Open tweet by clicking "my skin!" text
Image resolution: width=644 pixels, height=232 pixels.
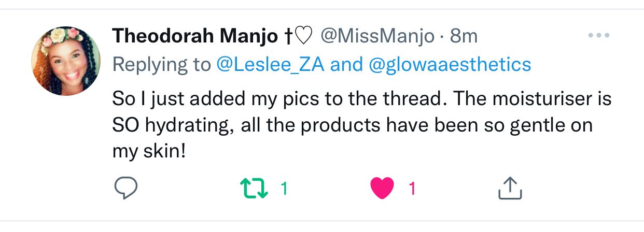click(148, 154)
